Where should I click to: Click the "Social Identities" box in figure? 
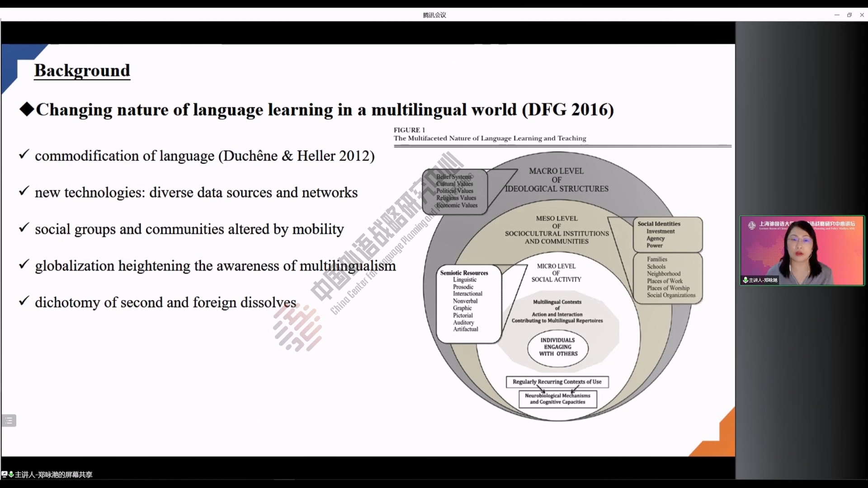pyautogui.click(x=667, y=234)
